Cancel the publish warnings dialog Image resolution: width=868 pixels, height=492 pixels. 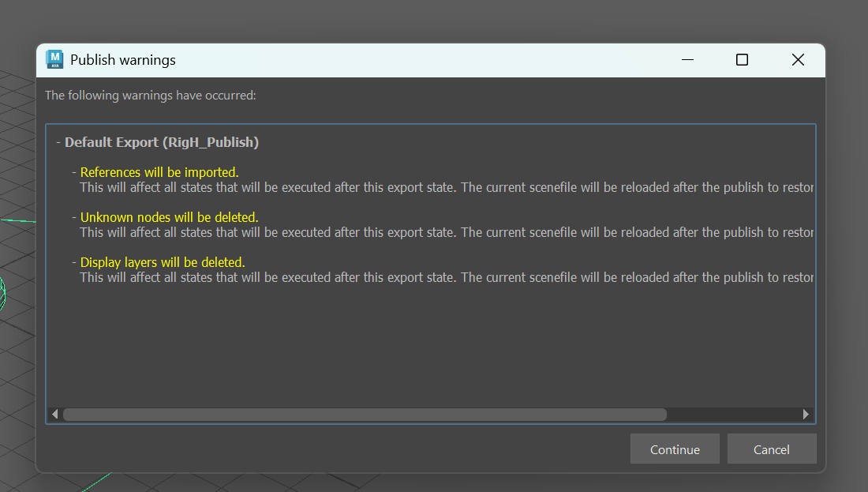point(771,449)
